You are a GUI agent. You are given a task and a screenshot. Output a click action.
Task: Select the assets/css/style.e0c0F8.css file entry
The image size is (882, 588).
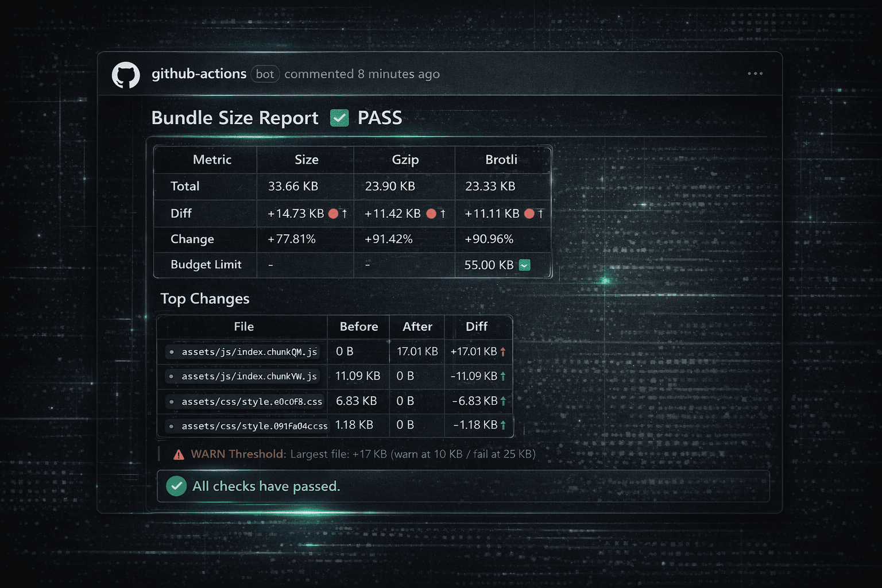pyautogui.click(x=251, y=401)
